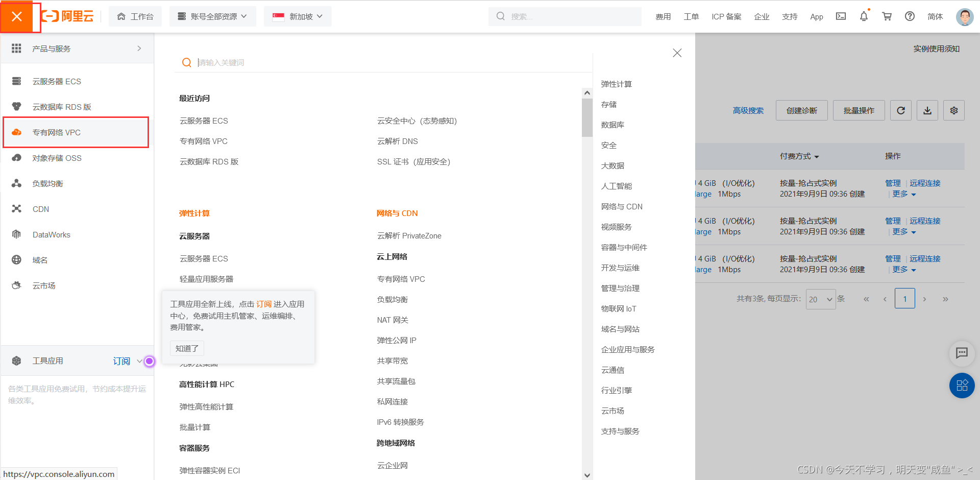Expand More options for the third instance
The height and width of the screenshot is (480, 980).
click(x=904, y=270)
